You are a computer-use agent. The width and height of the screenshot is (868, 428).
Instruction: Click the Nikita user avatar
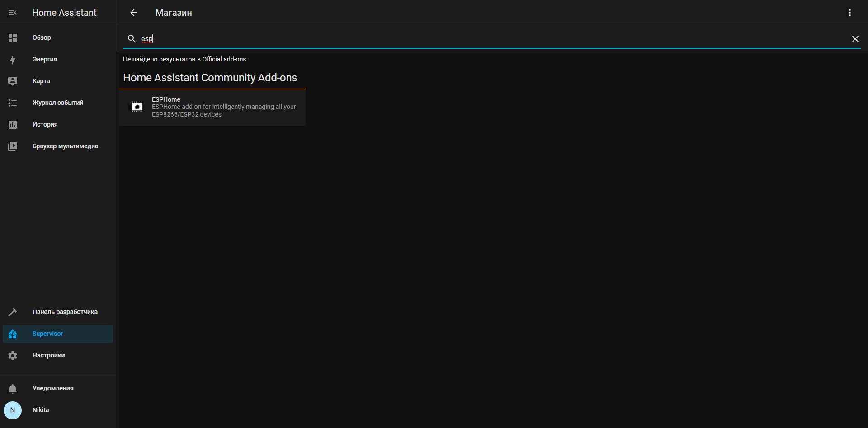(13, 410)
